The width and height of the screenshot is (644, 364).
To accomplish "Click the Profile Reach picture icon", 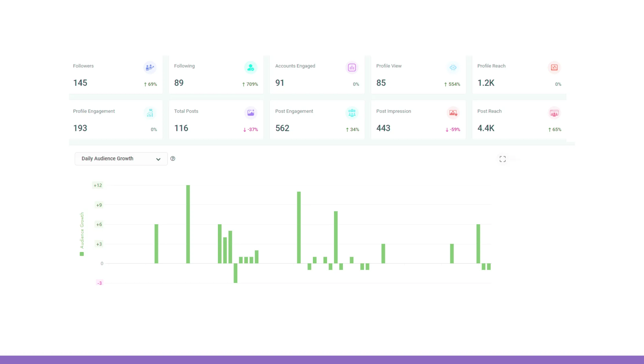I will point(554,67).
